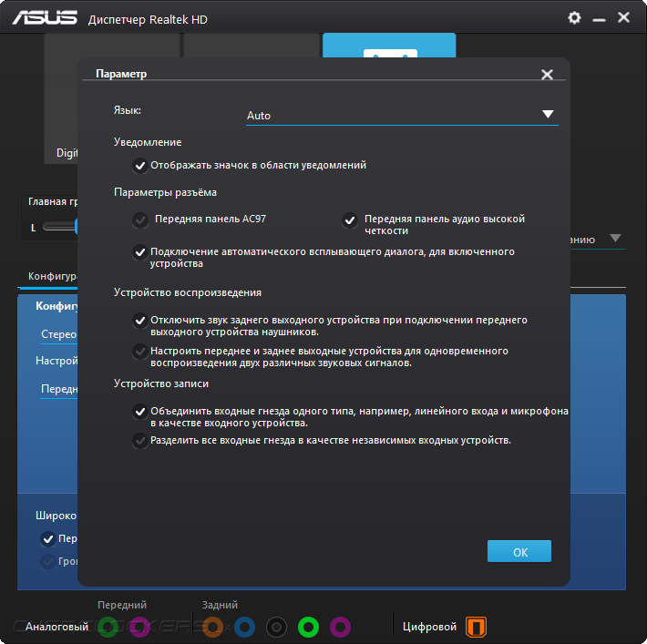
Task: Click the rear orange analog jack
Action: point(213,627)
